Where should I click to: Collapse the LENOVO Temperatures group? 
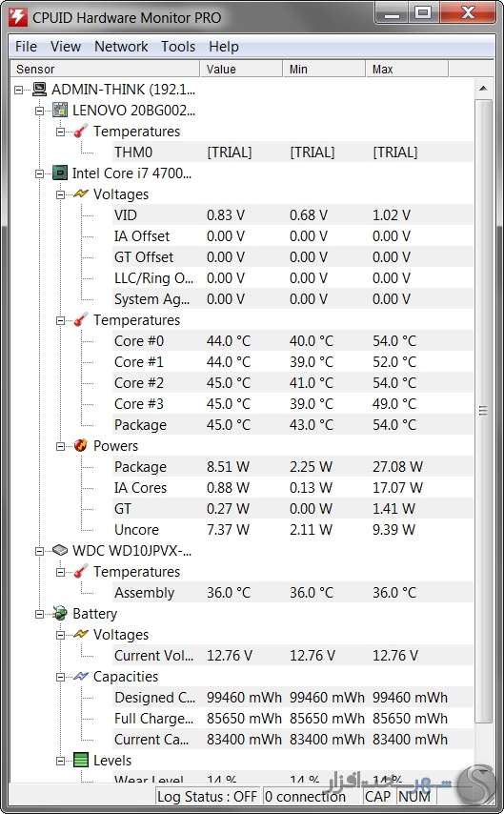pos(61,132)
